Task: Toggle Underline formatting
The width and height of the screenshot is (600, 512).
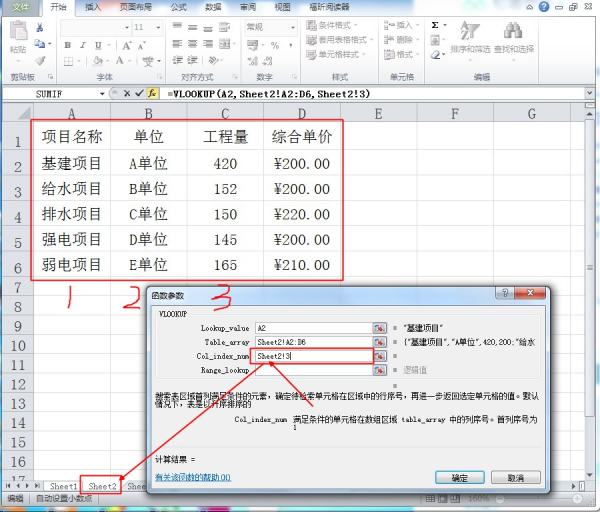Action: (98, 45)
